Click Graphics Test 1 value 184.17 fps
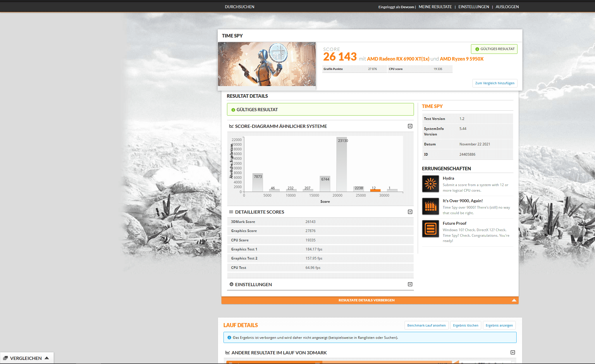595x364 pixels. pos(314,249)
